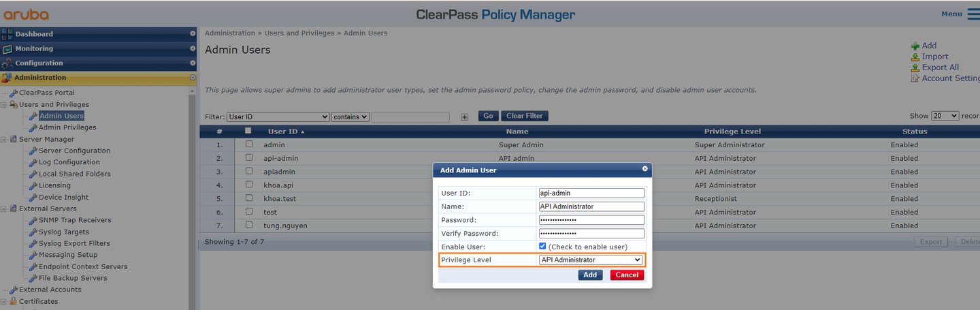
Task: Collapse the External Servers tree node
Action: 3,208
